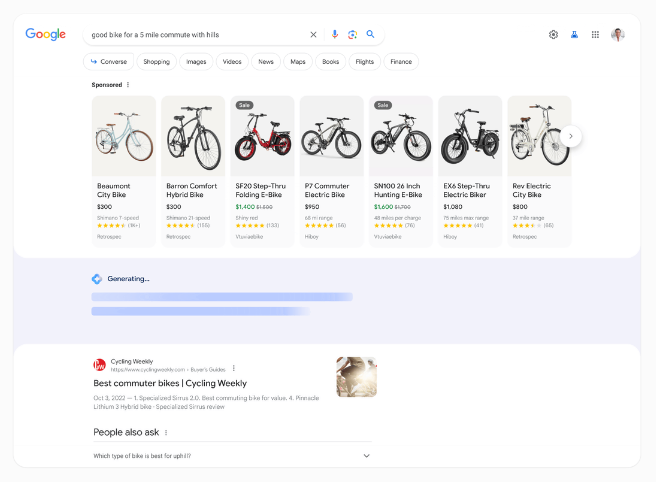Click the Google logo
This screenshot has height=482, width=656.
click(x=46, y=34)
